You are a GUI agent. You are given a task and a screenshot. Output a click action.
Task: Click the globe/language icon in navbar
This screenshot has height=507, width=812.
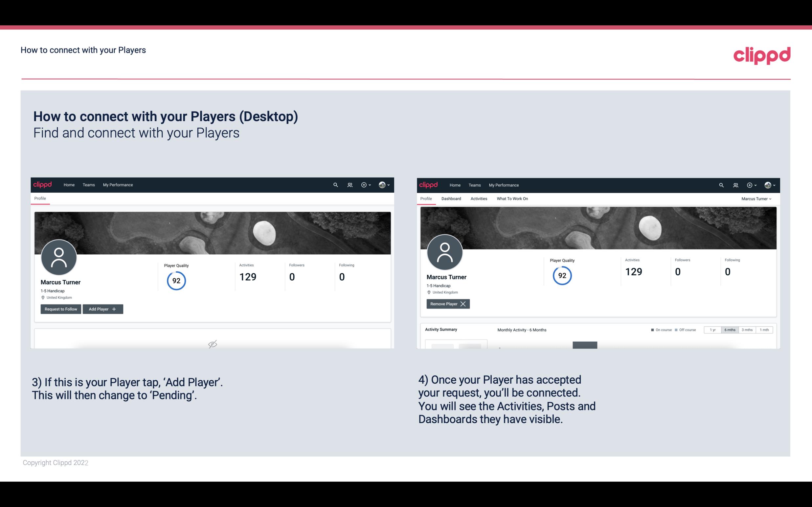(x=382, y=185)
